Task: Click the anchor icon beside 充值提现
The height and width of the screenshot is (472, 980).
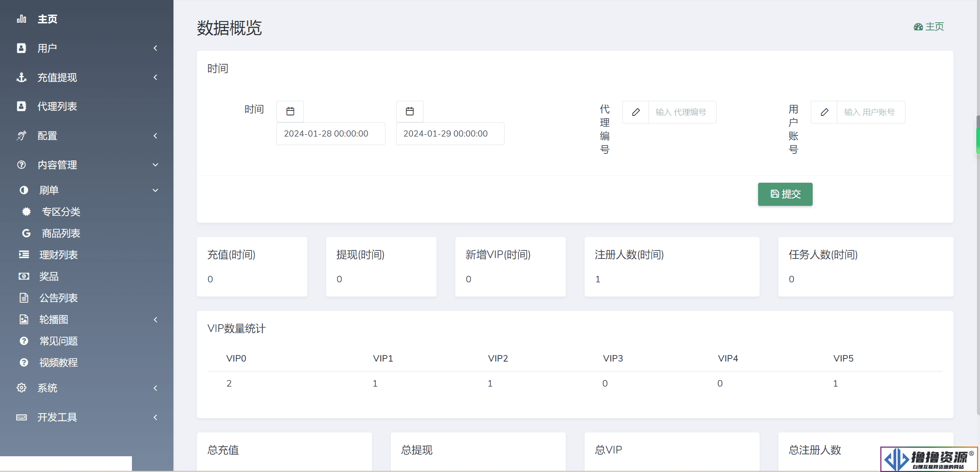Action: coord(22,77)
